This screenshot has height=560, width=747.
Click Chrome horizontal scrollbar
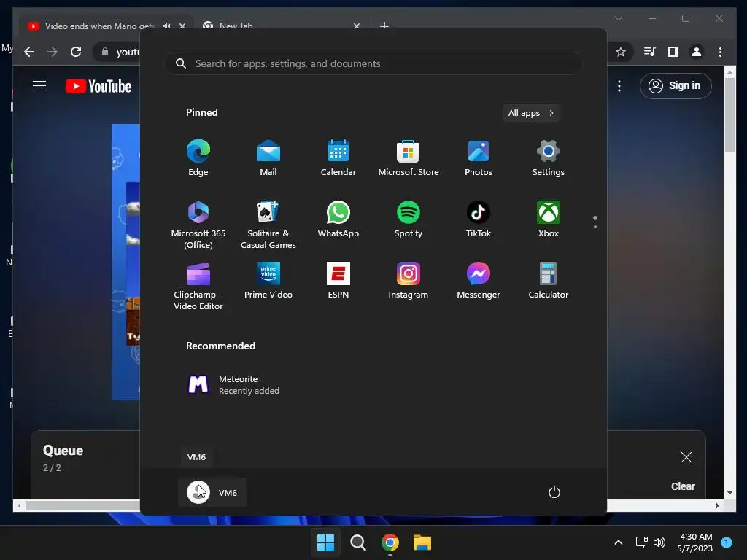[x=82, y=505]
